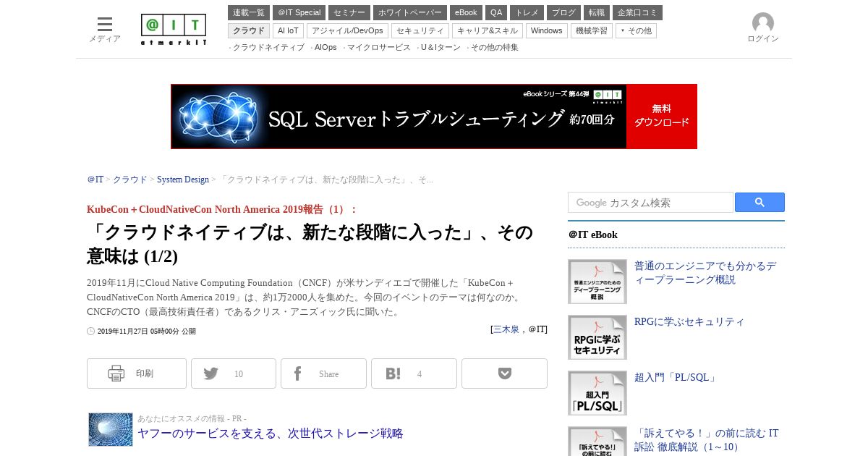Select the Windows category tab

tap(547, 30)
